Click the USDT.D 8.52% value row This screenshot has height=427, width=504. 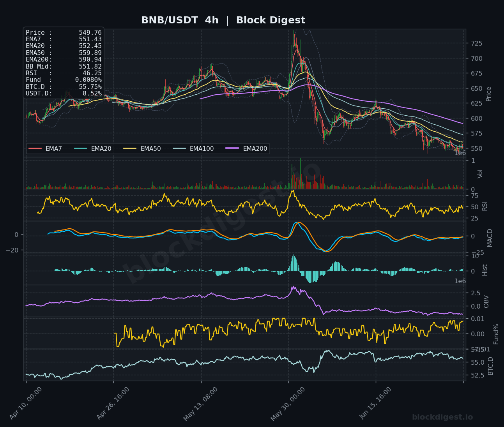[x=64, y=94]
